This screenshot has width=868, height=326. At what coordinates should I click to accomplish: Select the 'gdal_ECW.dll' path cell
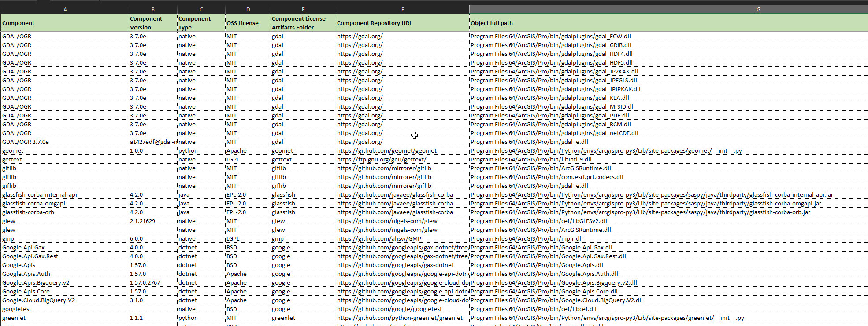[669, 36]
